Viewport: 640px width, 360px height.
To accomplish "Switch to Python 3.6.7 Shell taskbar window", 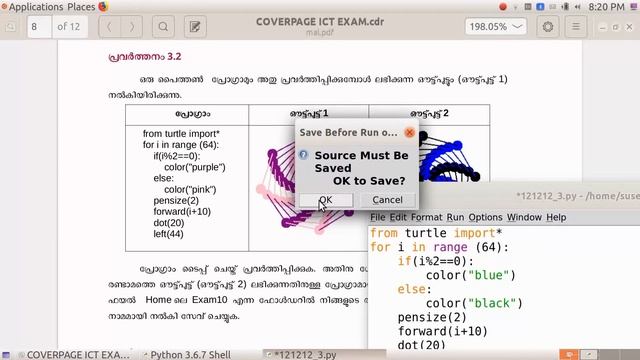I will tap(187, 355).
